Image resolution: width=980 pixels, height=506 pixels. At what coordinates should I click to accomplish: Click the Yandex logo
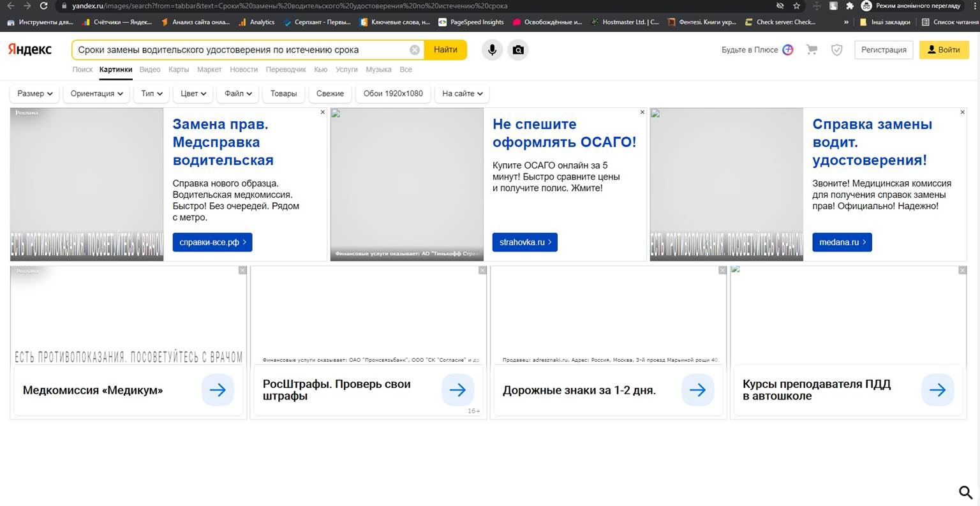coord(30,50)
